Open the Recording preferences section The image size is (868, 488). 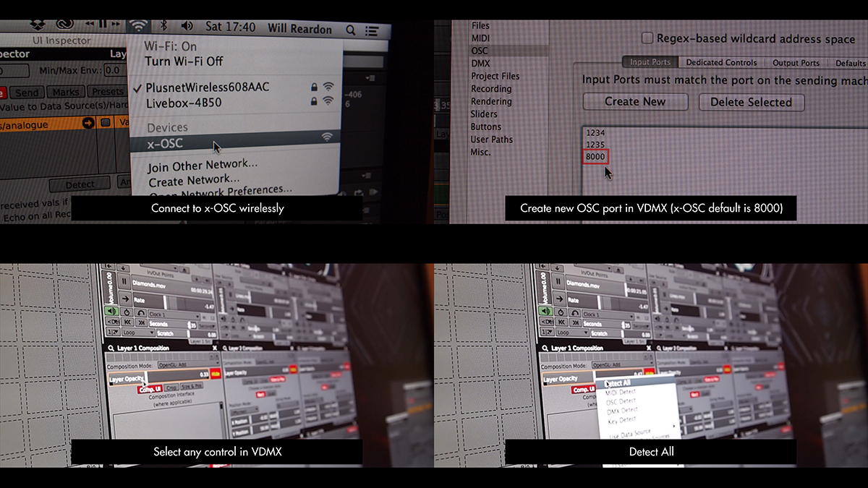491,89
